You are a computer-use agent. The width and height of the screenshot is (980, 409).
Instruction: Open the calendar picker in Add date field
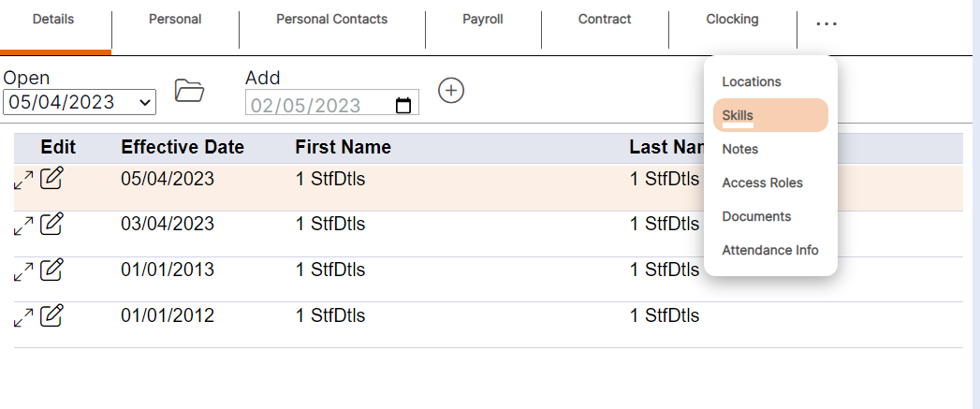coord(403,106)
